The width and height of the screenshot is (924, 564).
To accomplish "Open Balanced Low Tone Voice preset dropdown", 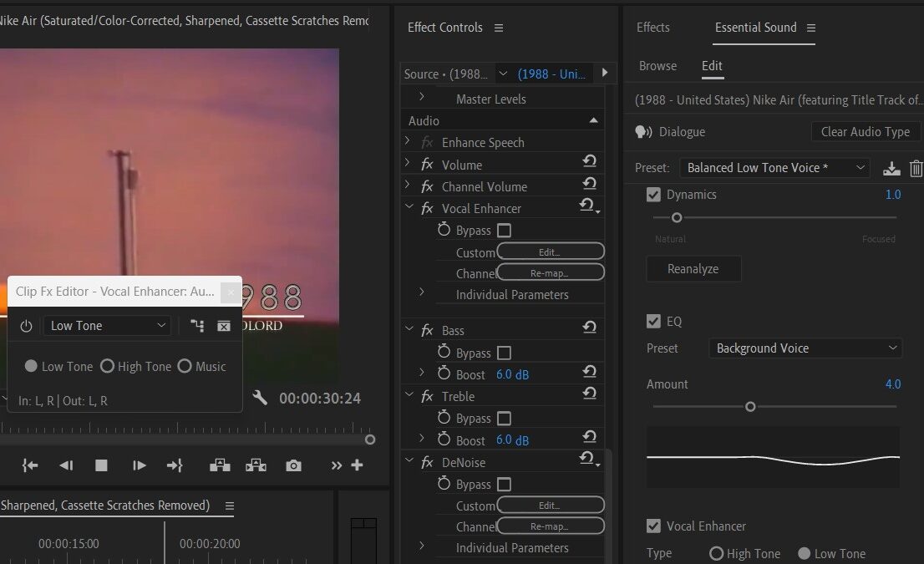I will tap(775, 168).
